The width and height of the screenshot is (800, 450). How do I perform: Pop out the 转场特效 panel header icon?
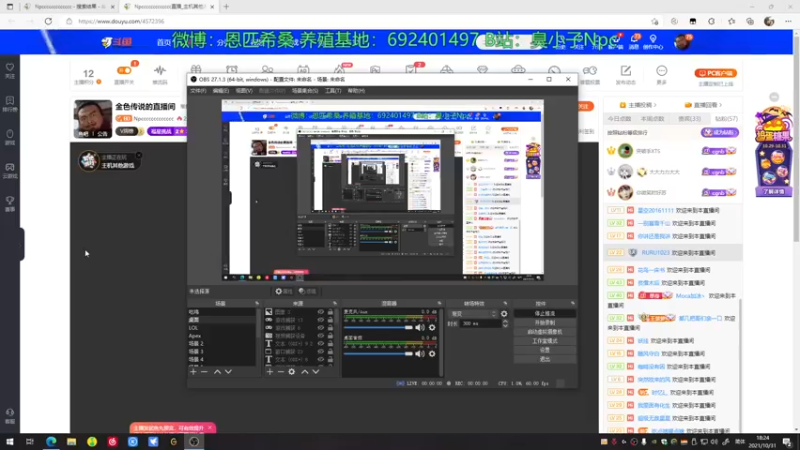(x=505, y=304)
